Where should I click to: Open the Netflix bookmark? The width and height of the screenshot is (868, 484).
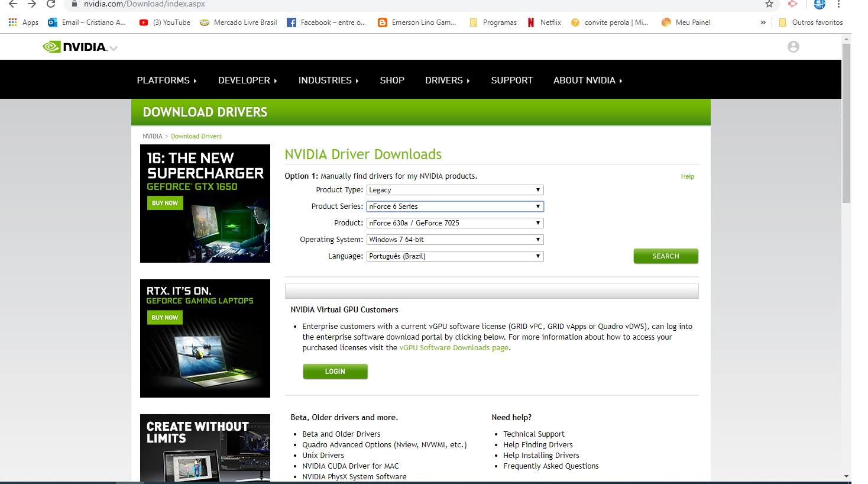point(543,22)
